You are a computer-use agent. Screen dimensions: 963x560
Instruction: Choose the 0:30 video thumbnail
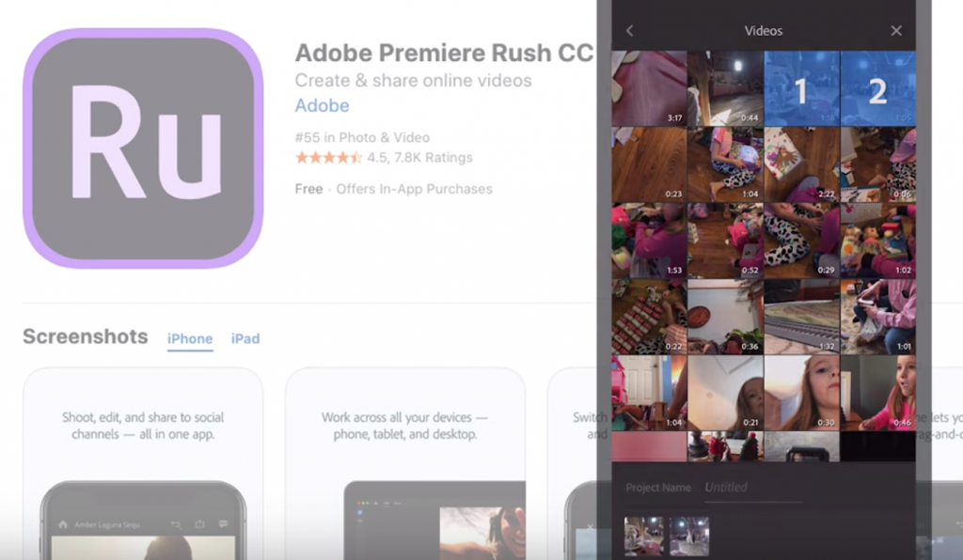(x=801, y=393)
